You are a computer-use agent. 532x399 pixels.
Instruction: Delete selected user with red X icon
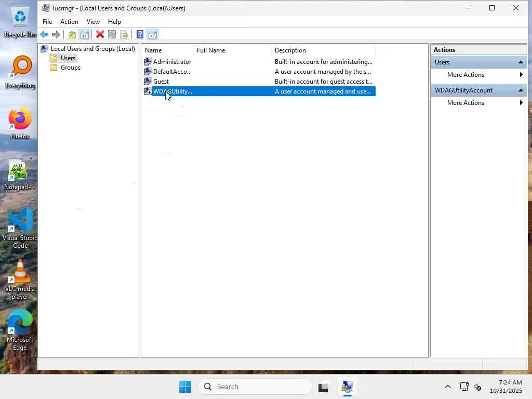(x=100, y=34)
